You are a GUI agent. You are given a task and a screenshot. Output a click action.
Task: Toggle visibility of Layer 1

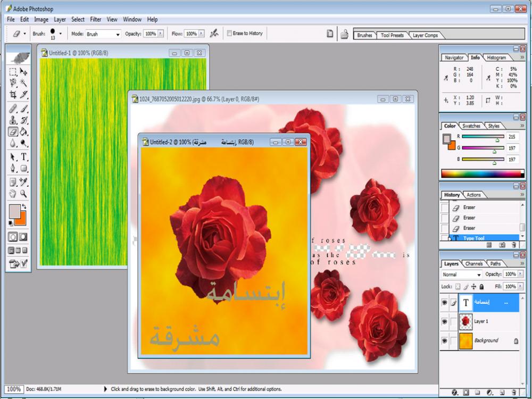444,321
